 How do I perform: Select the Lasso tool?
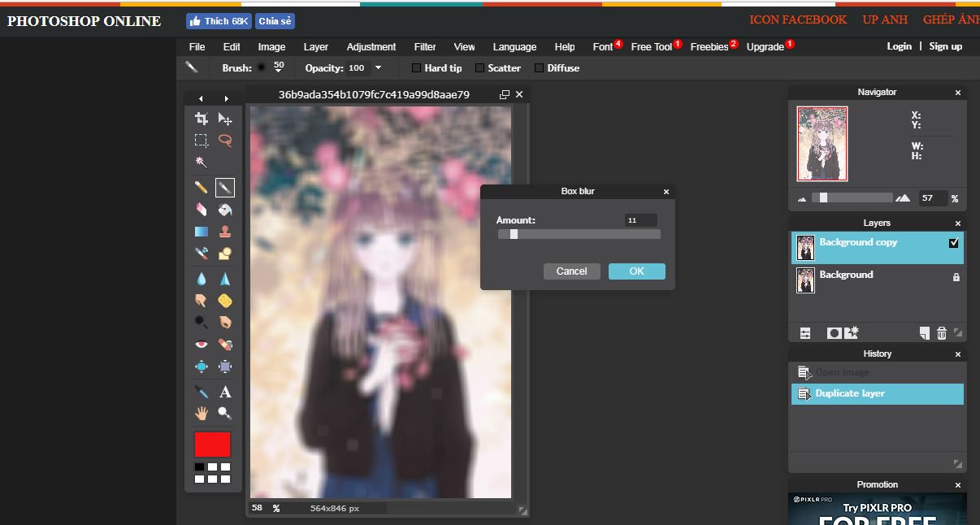[x=225, y=140]
